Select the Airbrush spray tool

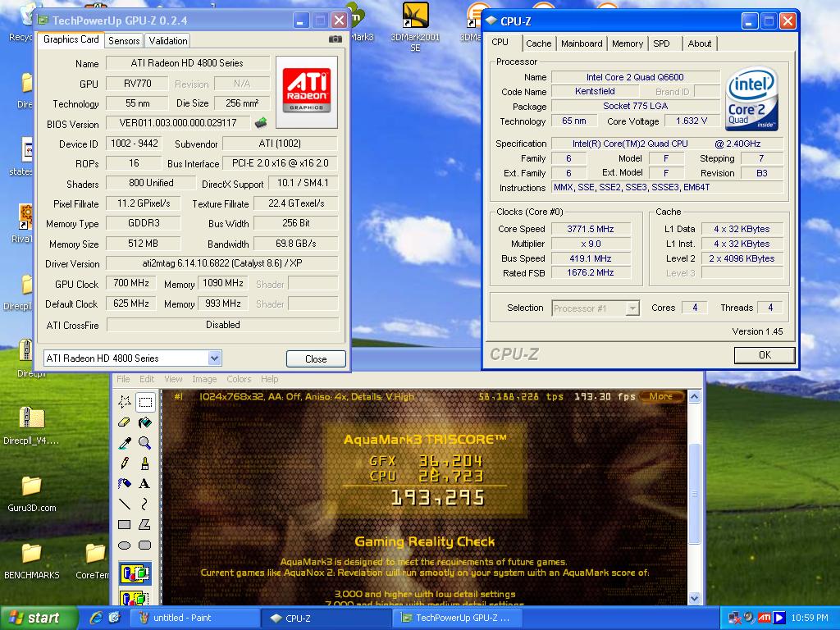pyautogui.click(x=125, y=483)
